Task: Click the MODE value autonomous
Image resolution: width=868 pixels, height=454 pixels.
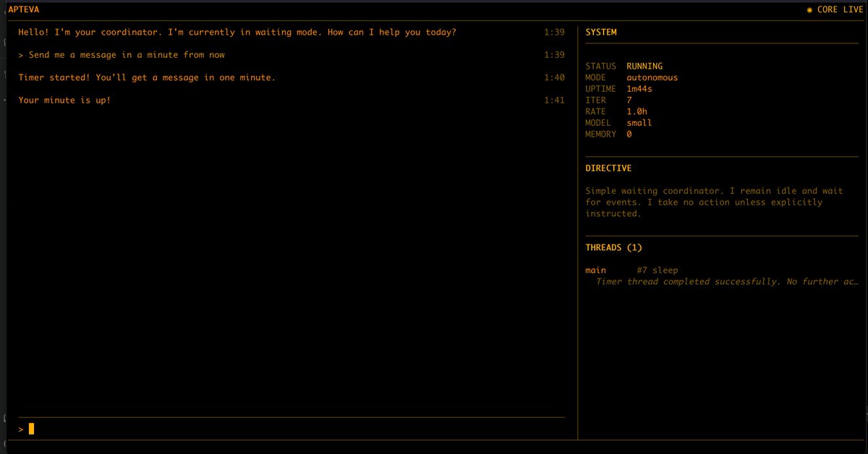Action: [652, 77]
